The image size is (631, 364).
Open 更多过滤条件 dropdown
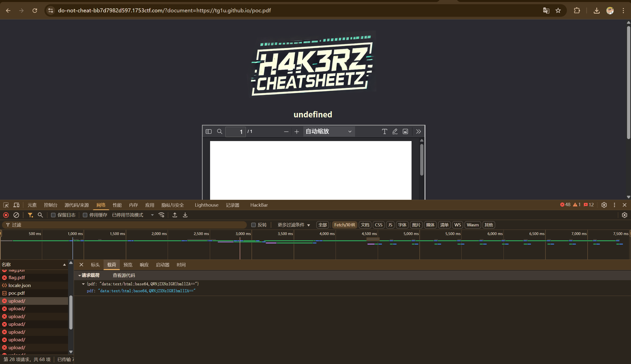[294, 225]
